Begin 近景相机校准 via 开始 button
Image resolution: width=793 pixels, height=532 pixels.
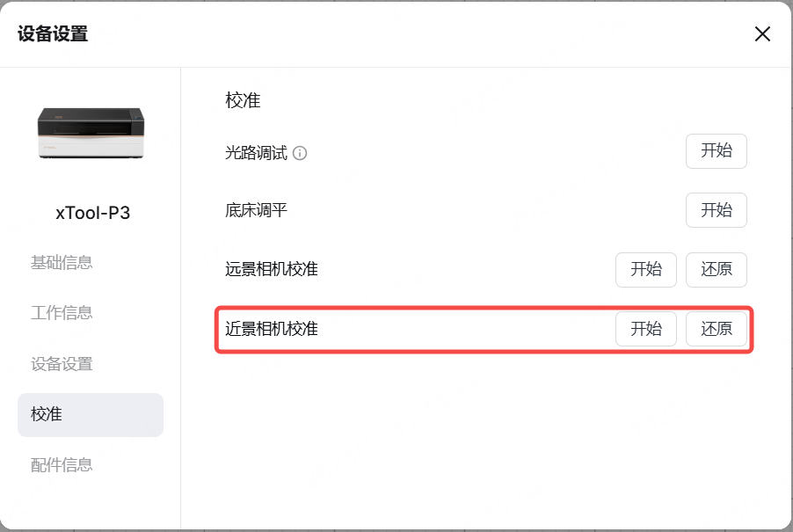pyautogui.click(x=646, y=329)
